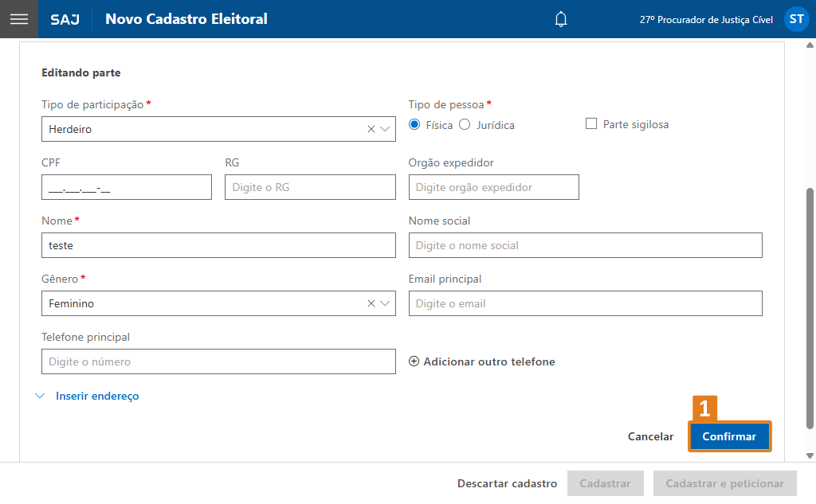The height and width of the screenshot is (504, 816).
Task: Click into the Nome social field
Action: 585,245
